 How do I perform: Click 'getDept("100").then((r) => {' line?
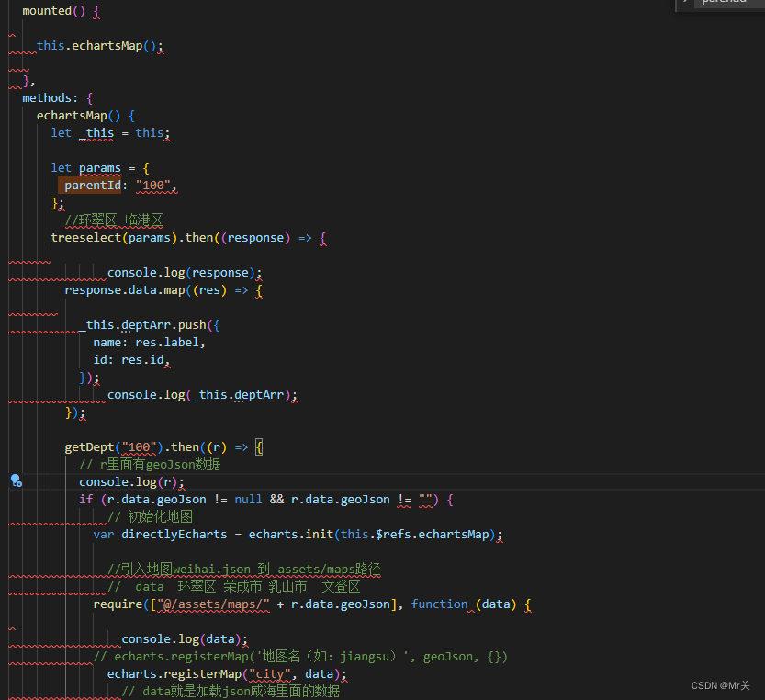(x=163, y=447)
